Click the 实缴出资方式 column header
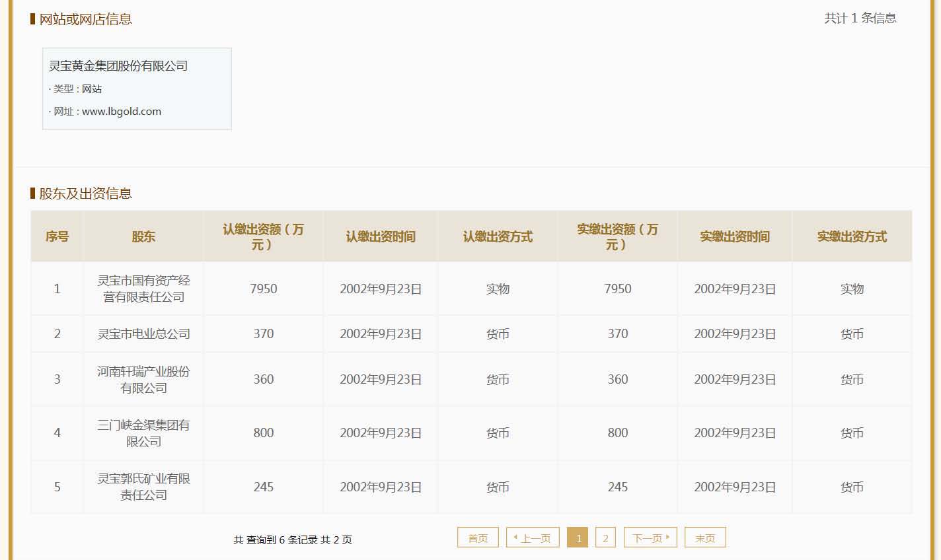Image resolution: width=941 pixels, height=560 pixels. click(852, 236)
